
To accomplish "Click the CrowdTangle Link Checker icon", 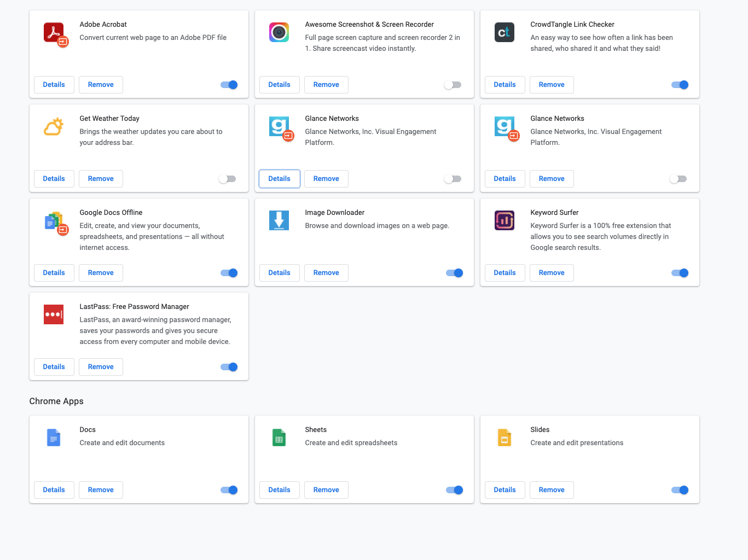I will click(x=504, y=32).
